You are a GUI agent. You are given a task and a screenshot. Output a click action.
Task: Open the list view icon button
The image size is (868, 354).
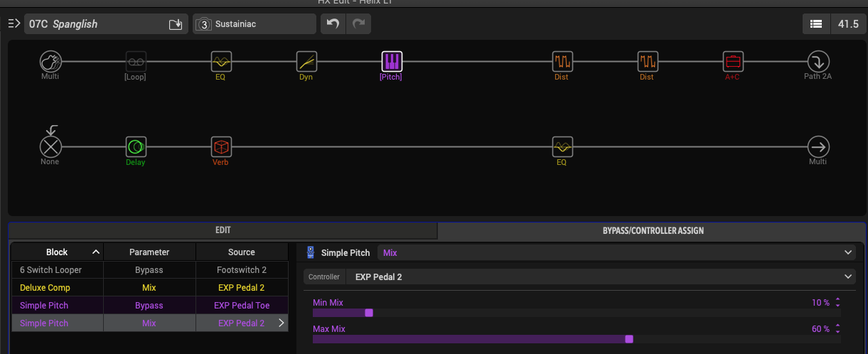816,23
